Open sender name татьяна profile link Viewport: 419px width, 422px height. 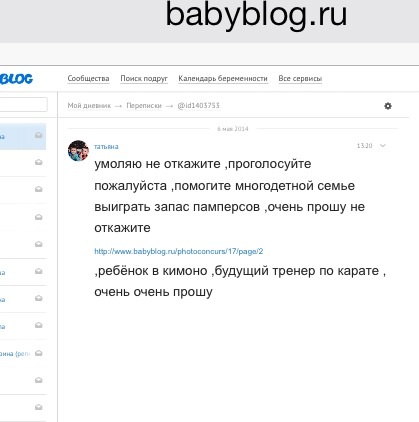[x=106, y=146]
